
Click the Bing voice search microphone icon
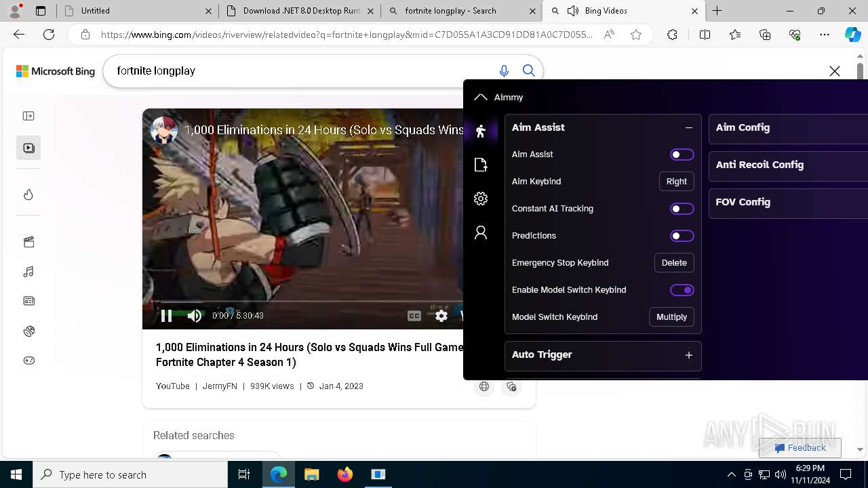[x=504, y=70]
